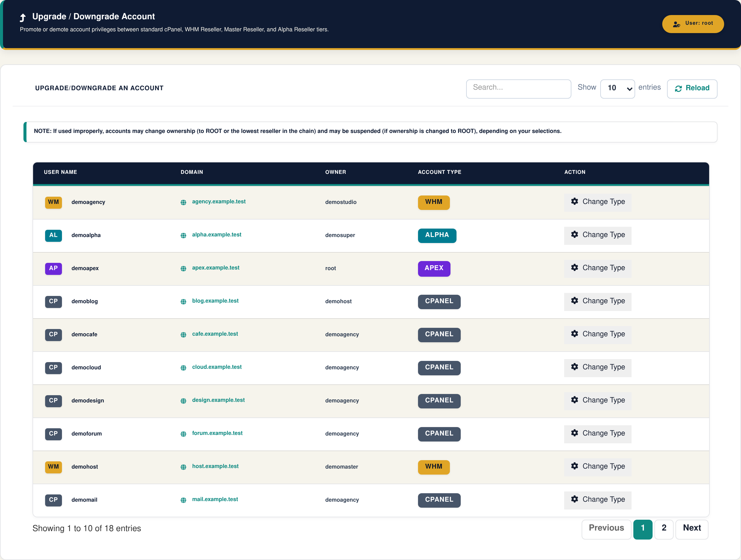This screenshot has height=560, width=741.
Task: Click the globe icon beside forum.example.test
Action: (183, 434)
